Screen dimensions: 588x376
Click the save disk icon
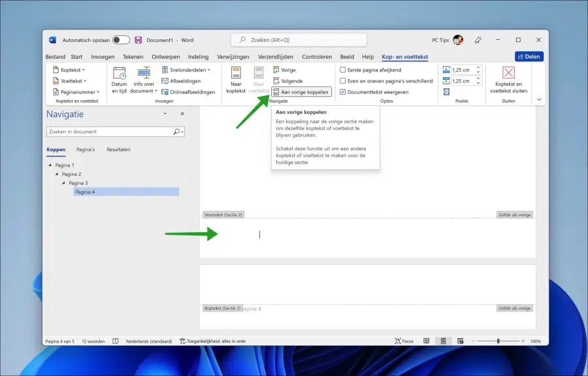[138, 40]
